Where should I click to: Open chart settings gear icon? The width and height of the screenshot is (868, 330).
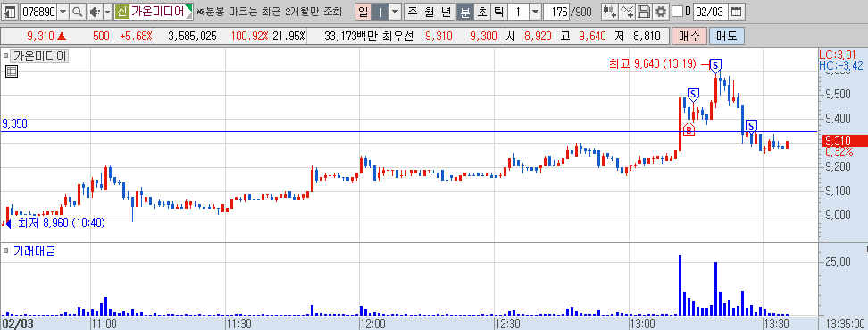click(661, 11)
